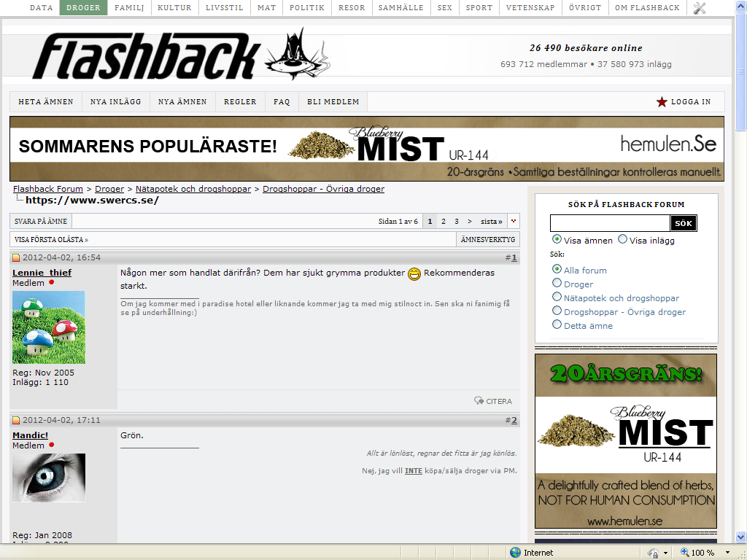Select the 'Visa ämnen' radio button
The height and width of the screenshot is (560, 747).
click(557, 239)
